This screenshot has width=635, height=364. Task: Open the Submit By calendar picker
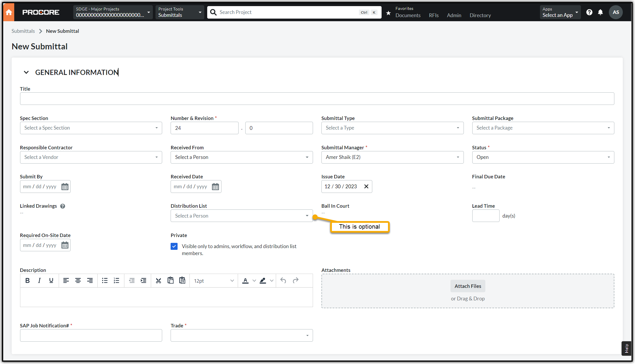65,187
